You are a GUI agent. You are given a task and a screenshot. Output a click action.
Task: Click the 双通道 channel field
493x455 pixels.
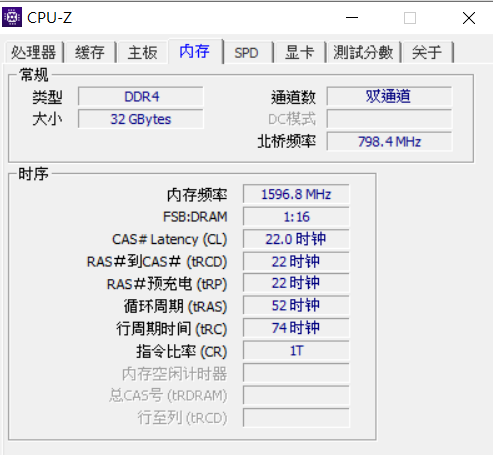tap(389, 97)
